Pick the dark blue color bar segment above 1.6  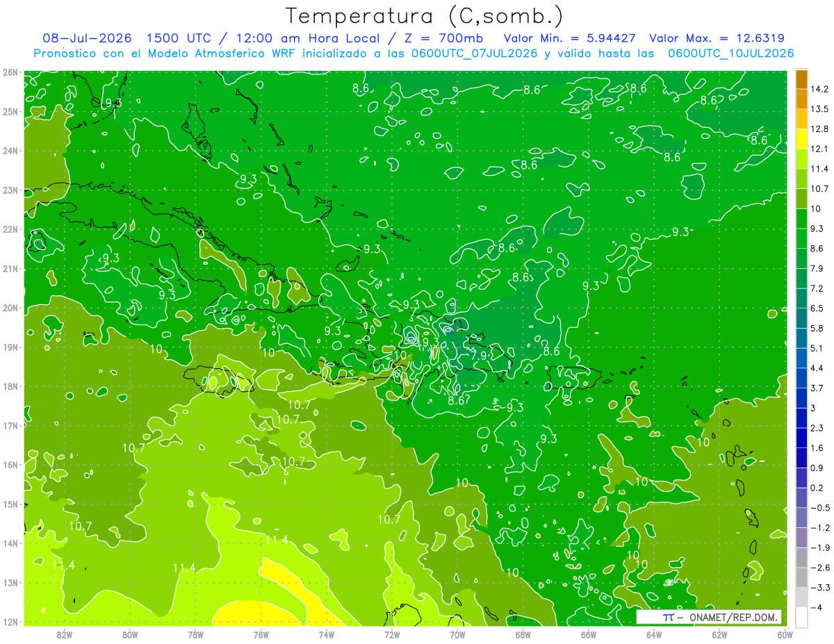click(x=801, y=438)
